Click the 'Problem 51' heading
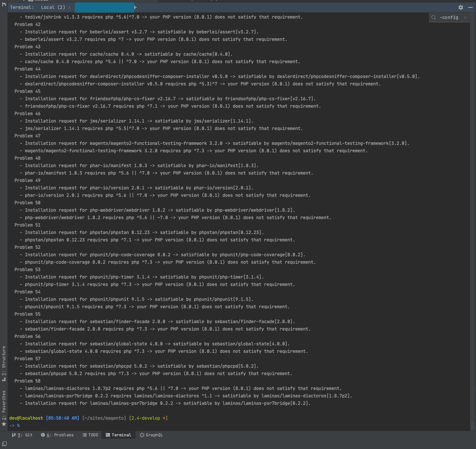Screen dimensions: 476x449 (x=27, y=225)
